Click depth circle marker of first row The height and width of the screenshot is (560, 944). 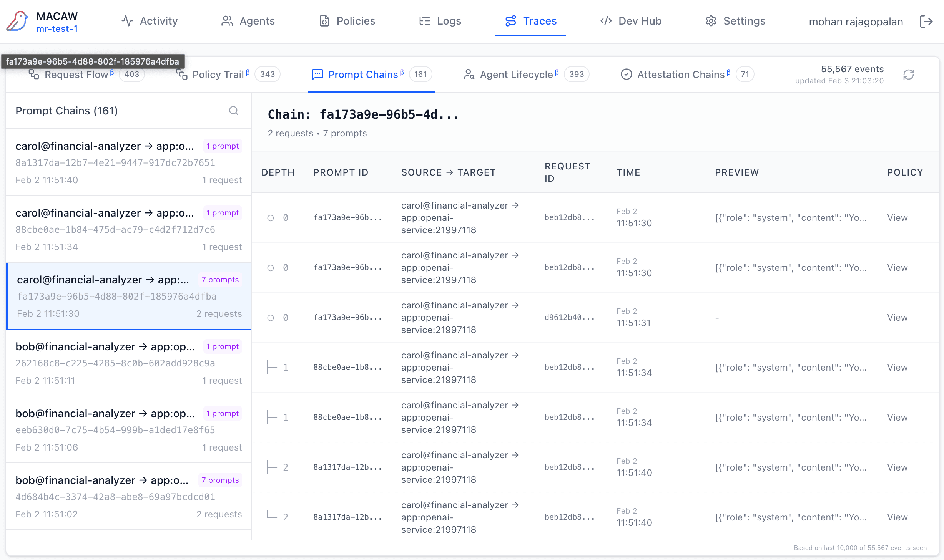[x=271, y=218]
